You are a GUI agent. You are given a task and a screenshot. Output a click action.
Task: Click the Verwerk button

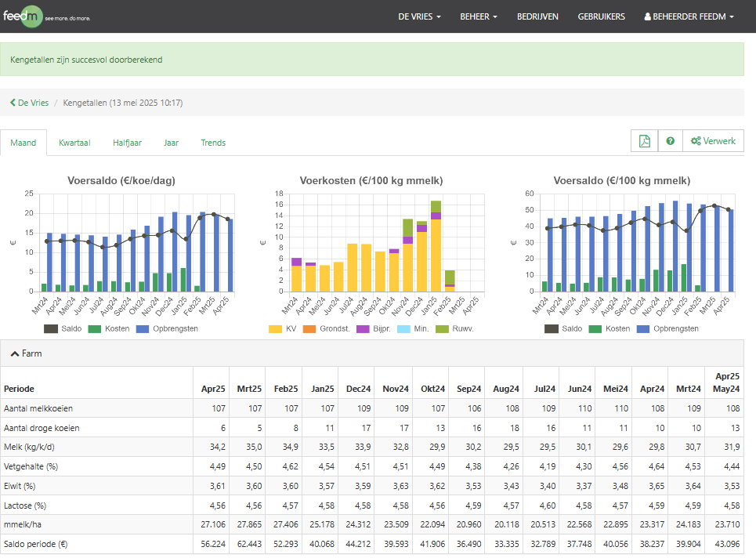713,141
